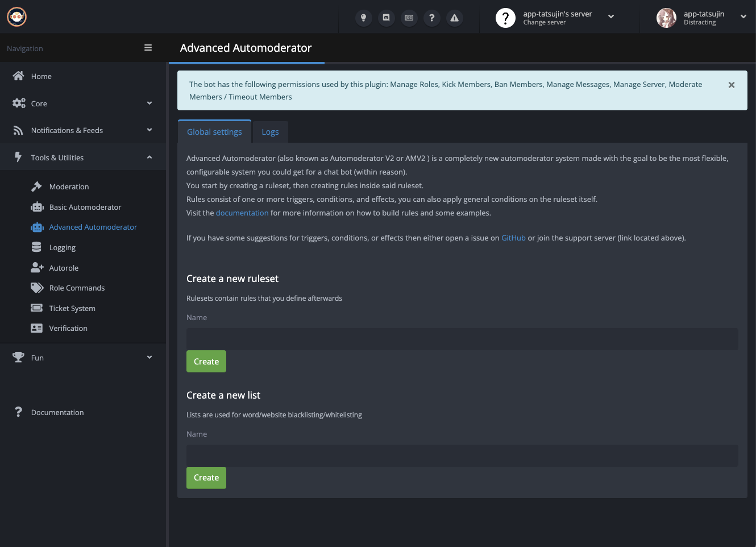The image size is (756, 547).
Task: Click the Create button for new ruleset
Action: point(206,362)
